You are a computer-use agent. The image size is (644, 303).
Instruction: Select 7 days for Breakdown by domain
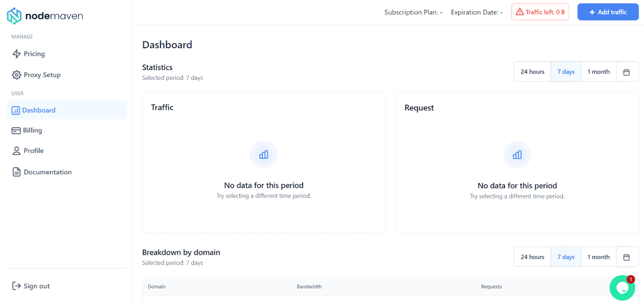(x=566, y=257)
